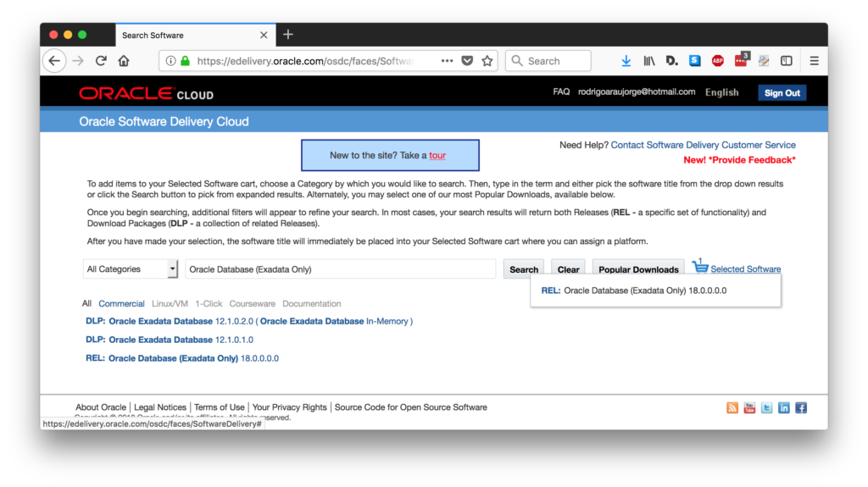Open Legal Notices footer link
This screenshot has width=868, height=487.
point(160,407)
